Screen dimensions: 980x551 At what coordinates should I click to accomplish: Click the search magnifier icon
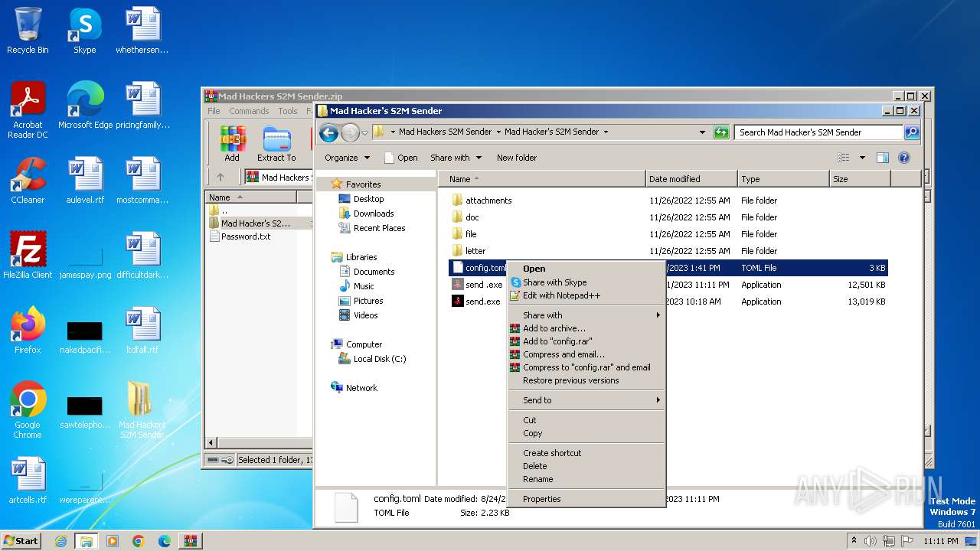[911, 132]
